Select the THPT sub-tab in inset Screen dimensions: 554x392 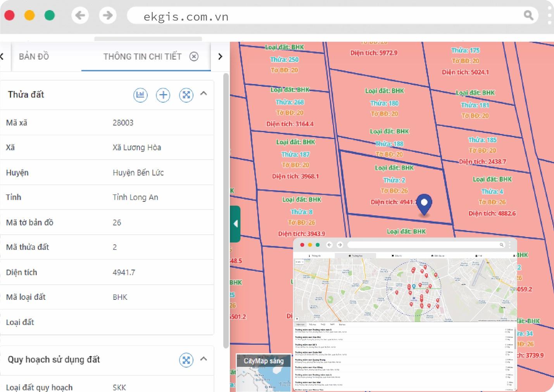(332, 325)
